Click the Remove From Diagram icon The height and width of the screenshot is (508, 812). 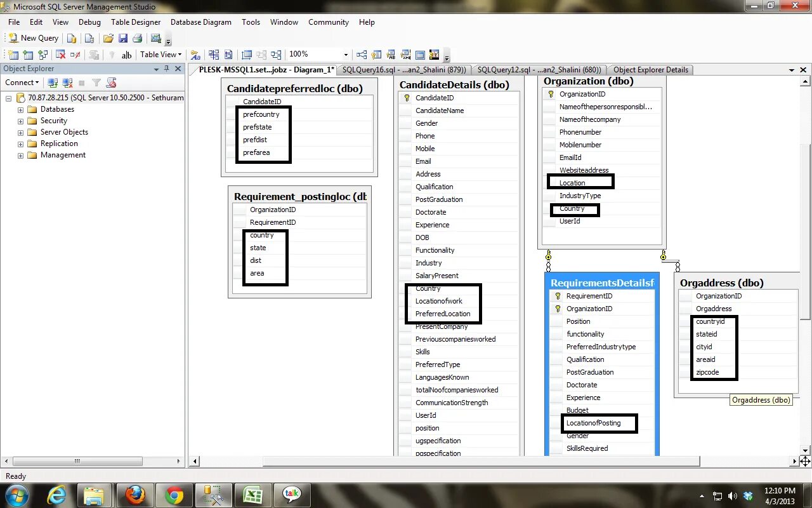tap(75, 55)
